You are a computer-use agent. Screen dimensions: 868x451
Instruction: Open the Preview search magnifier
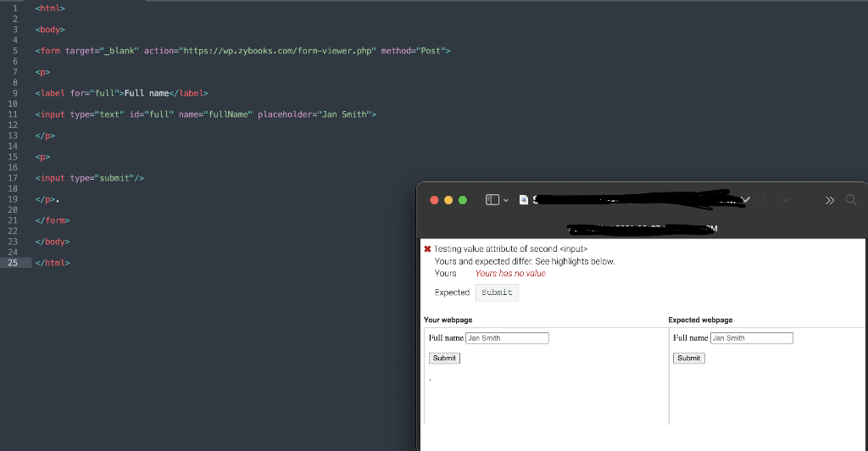point(851,200)
